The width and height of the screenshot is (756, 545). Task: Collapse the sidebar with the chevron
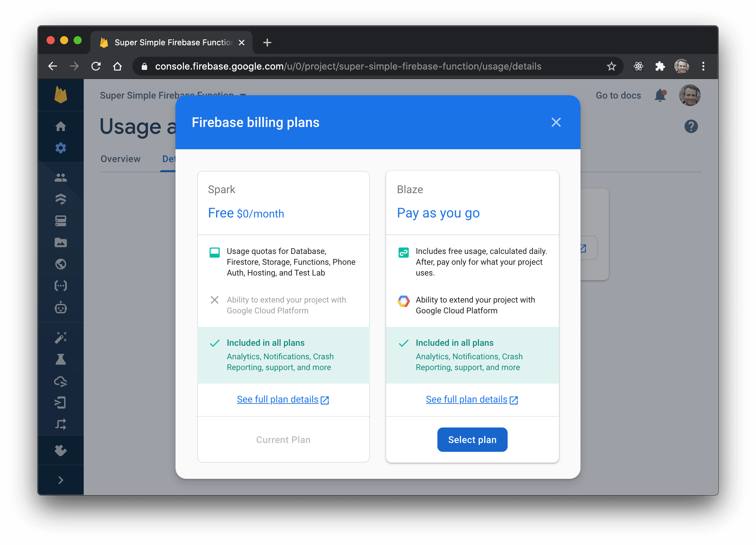61,479
